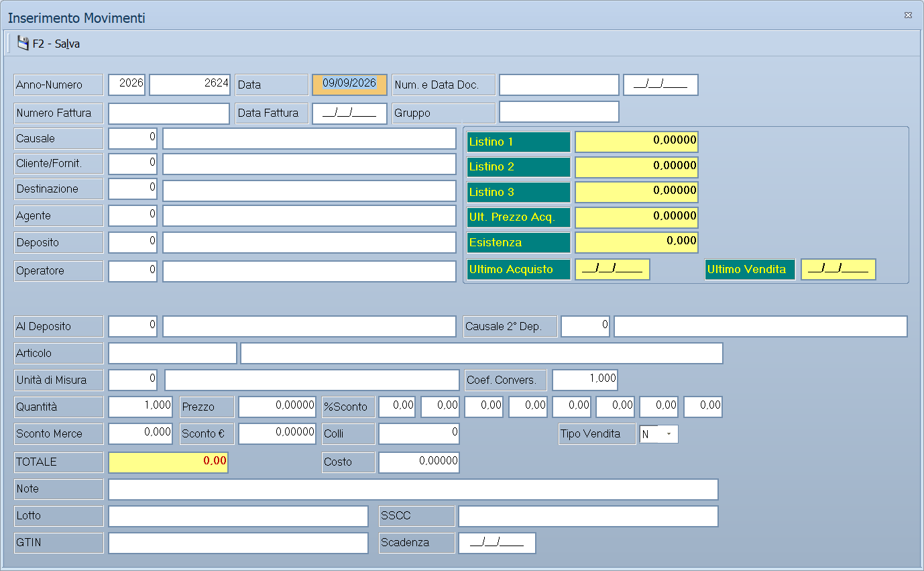The image size is (924, 571).
Task: Click the Causale code field
Action: click(133, 139)
